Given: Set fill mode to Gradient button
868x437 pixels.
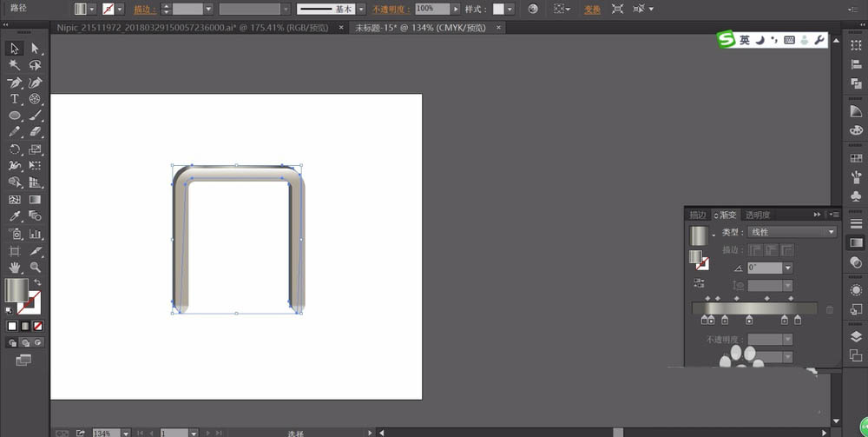Looking at the screenshot, I should point(25,326).
